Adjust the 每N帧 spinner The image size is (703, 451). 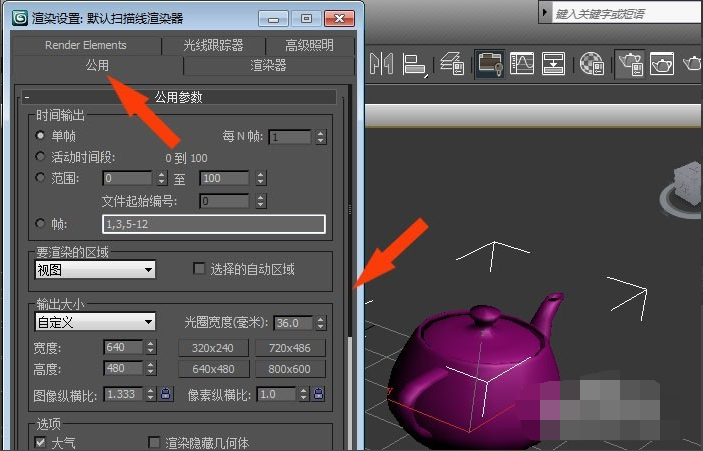click(x=320, y=137)
